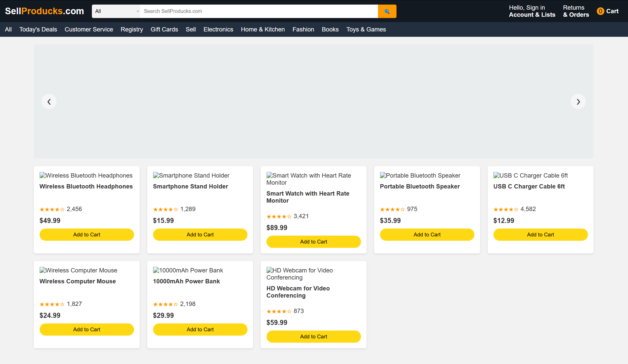Click Wireless Bluetooth Headphones product image
Viewport: 628px width, 364px height.
click(x=86, y=176)
